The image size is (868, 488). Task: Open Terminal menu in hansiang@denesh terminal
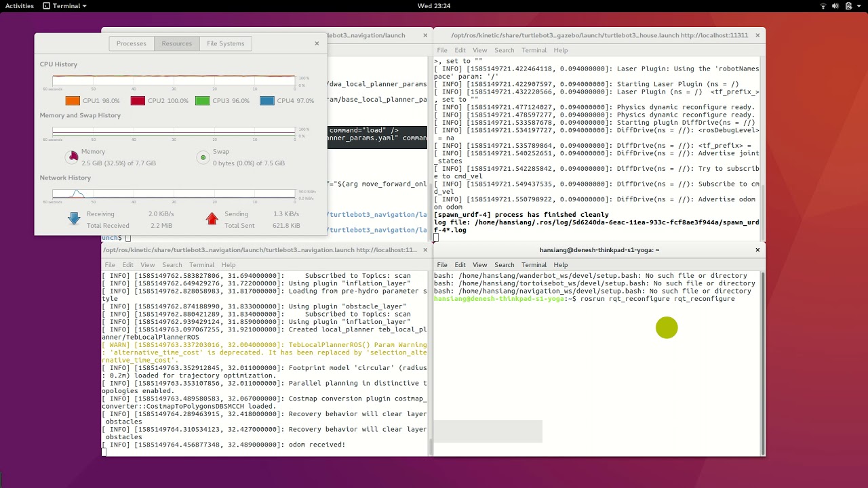(534, 265)
